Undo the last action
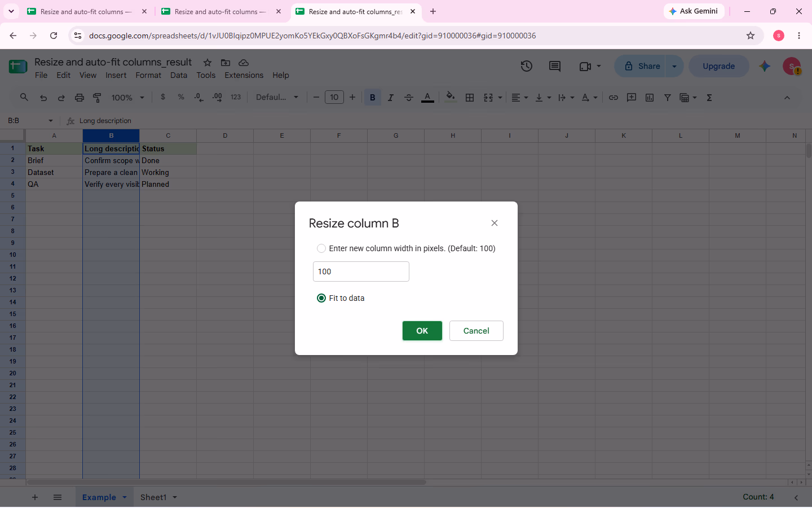The image size is (812, 508). 43,98
